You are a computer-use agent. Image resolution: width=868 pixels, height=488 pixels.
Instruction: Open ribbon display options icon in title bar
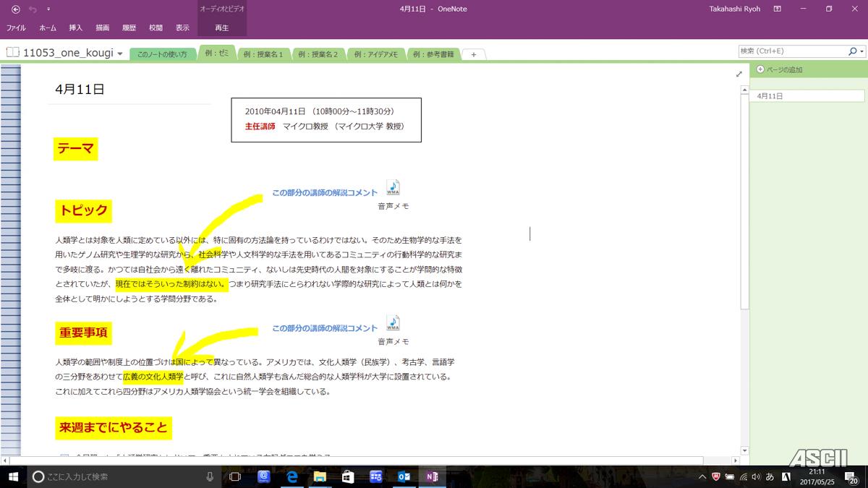[x=778, y=9]
